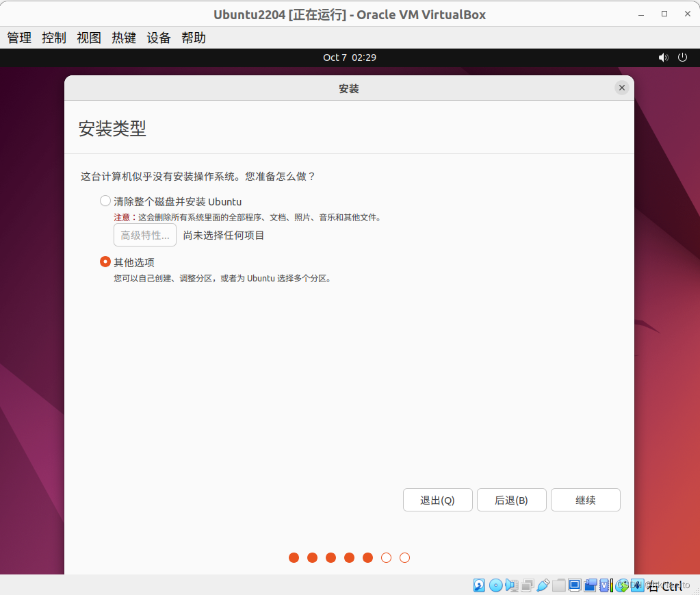Image resolution: width=700 pixels, height=595 pixels.
Task: Open the 热键 menu
Action: click(x=124, y=38)
